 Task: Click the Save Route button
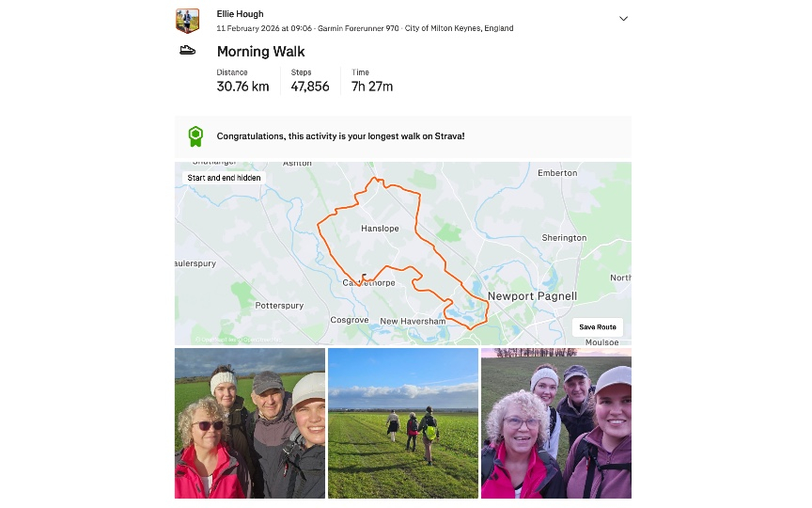(x=598, y=327)
